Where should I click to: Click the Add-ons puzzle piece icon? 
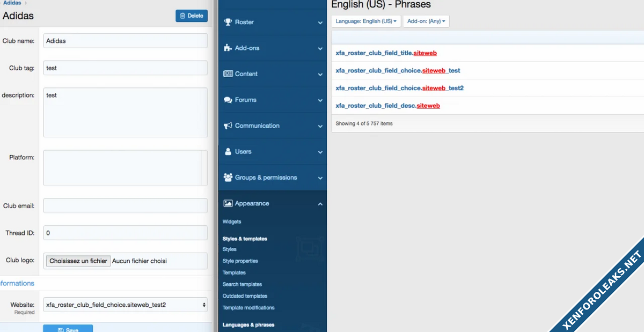point(228,48)
